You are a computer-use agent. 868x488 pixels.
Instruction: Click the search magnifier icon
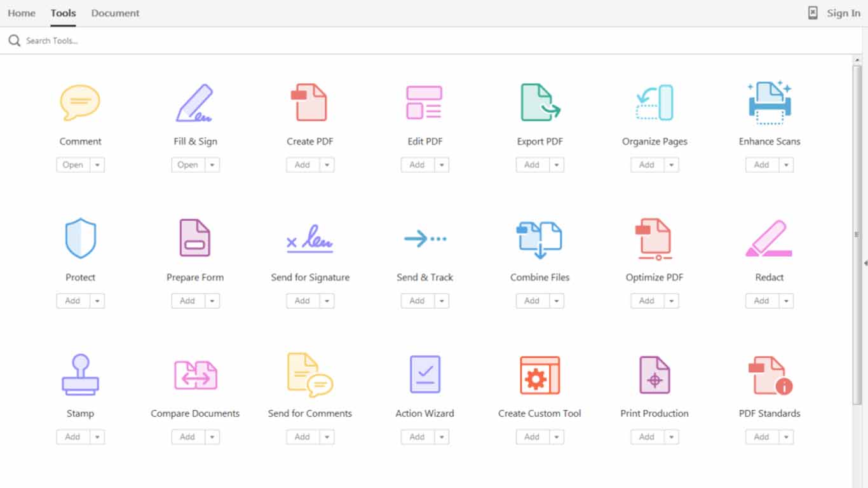[14, 41]
